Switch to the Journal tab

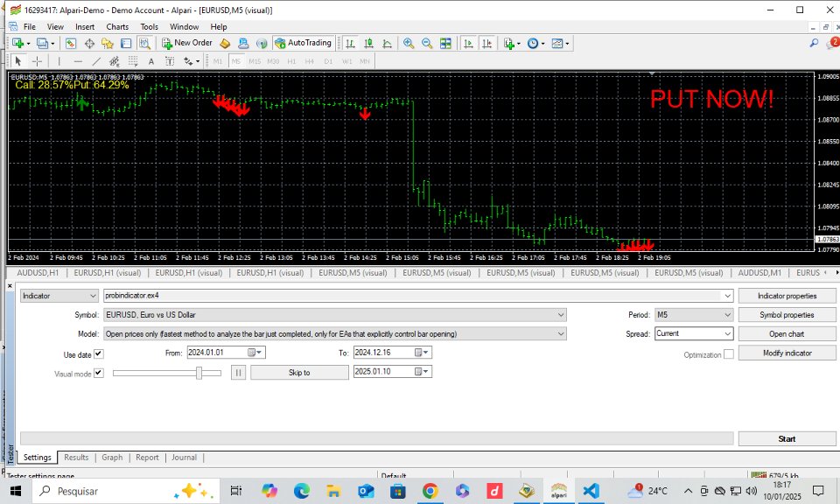(184, 457)
